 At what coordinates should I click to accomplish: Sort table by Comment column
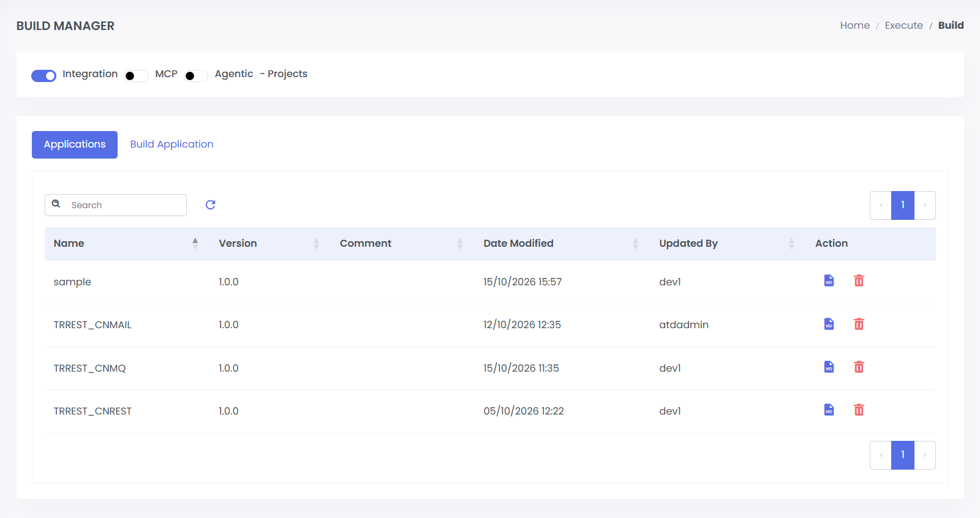click(x=402, y=244)
